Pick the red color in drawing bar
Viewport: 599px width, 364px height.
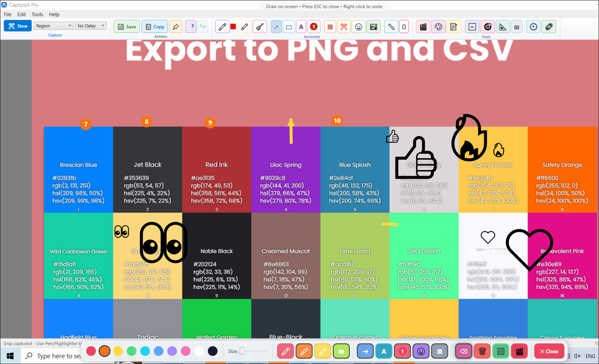pos(91,351)
